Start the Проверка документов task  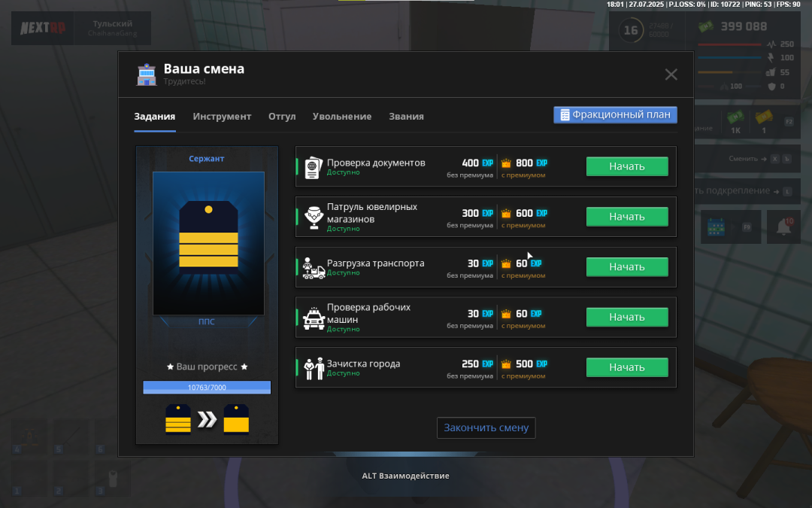[x=627, y=166]
